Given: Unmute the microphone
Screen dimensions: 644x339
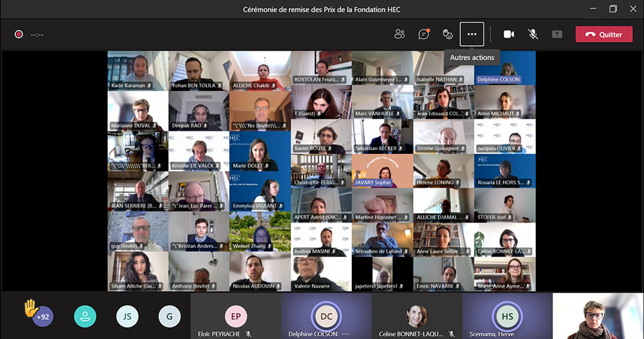Looking at the screenshot, I should click(x=532, y=34).
